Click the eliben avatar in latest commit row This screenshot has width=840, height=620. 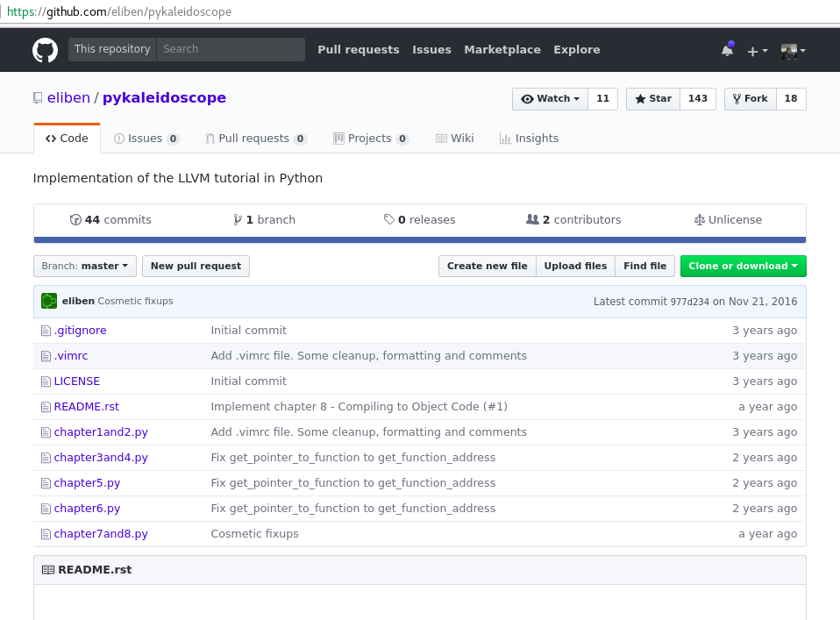coord(49,301)
